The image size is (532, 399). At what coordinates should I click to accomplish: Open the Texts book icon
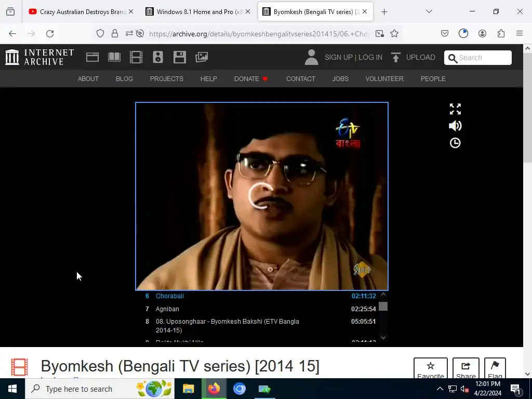point(114,57)
